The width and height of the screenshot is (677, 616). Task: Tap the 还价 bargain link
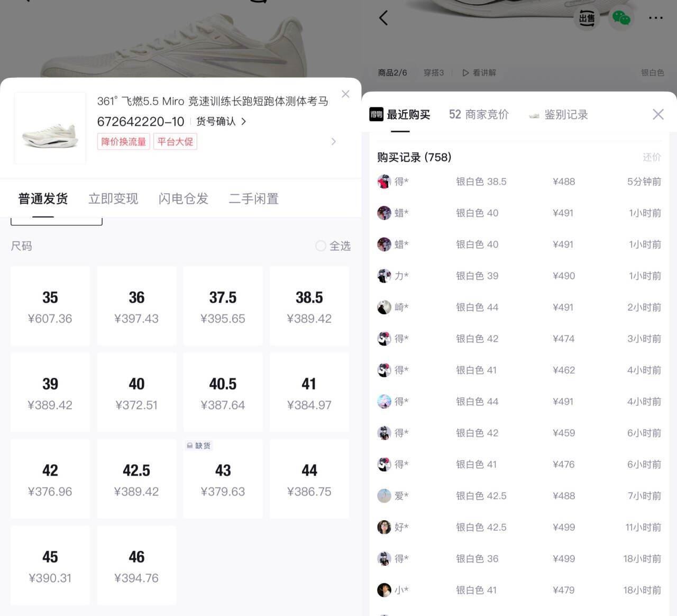tap(652, 157)
